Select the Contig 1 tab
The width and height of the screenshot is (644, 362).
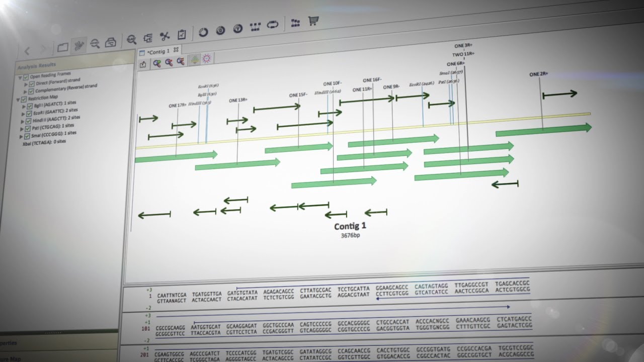(x=158, y=52)
